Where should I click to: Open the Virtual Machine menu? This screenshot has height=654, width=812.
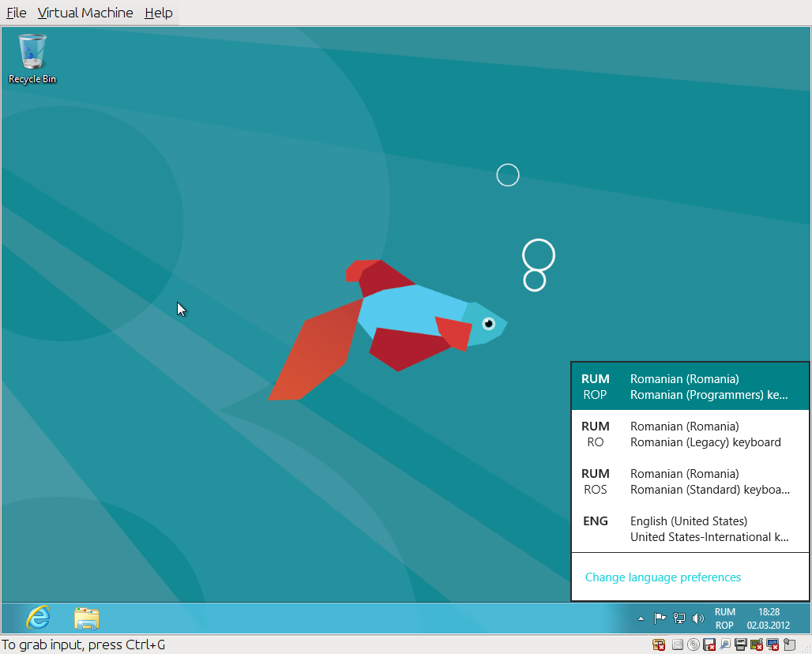point(85,13)
